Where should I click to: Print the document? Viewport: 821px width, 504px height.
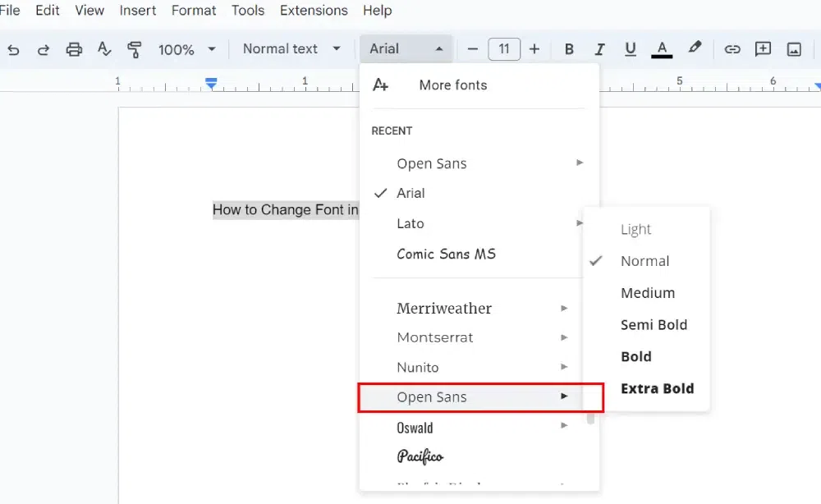74,49
